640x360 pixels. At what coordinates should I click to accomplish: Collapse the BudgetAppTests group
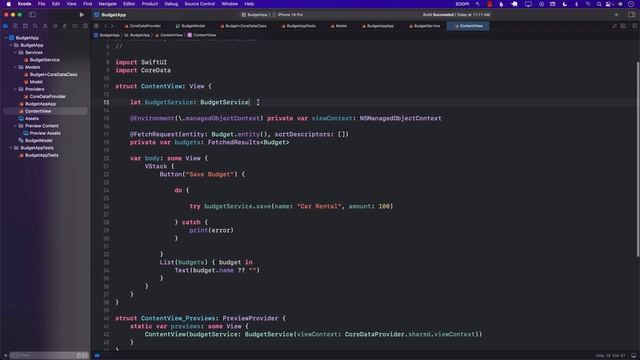(x=11, y=148)
